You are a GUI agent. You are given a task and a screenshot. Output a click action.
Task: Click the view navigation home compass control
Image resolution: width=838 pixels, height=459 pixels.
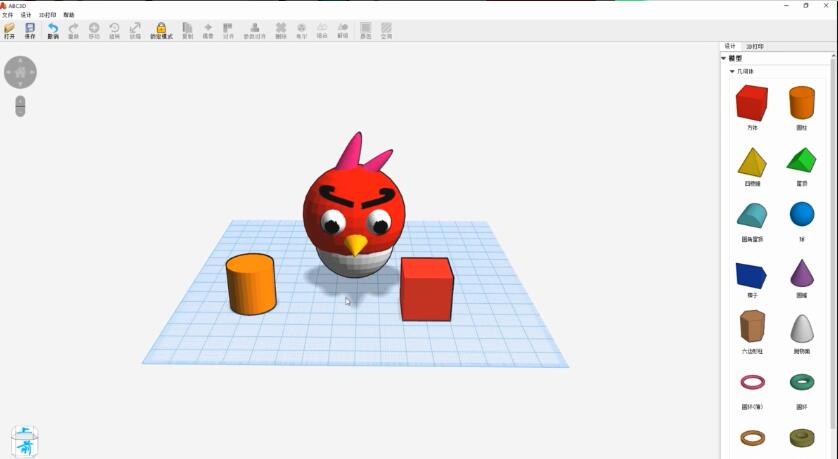[x=20, y=72]
